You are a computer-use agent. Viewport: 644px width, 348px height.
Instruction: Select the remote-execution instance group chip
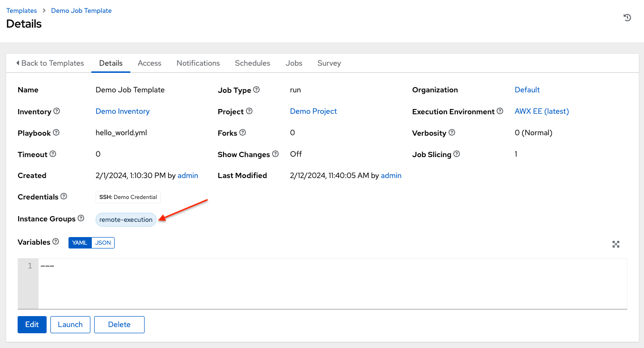point(126,219)
